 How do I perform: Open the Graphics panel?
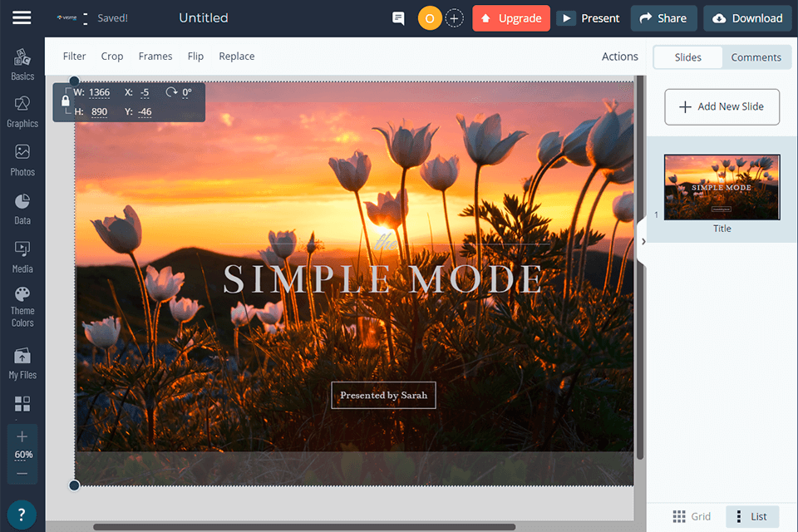[x=22, y=111]
